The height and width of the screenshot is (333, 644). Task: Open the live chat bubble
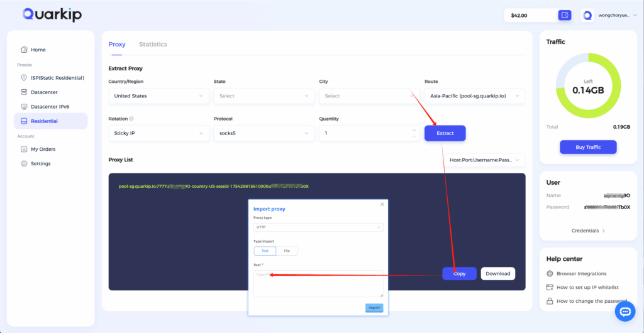pyautogui.click(x=625, y=312)
